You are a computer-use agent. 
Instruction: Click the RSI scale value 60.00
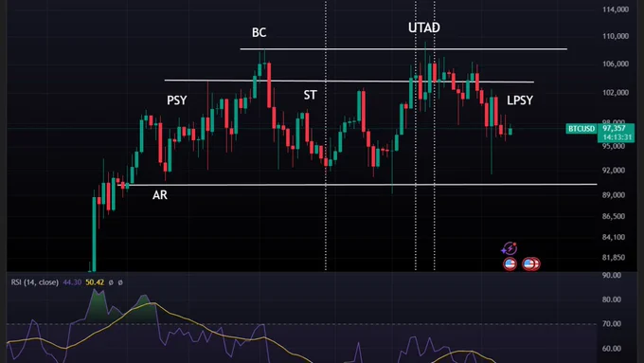coord(612,348)
